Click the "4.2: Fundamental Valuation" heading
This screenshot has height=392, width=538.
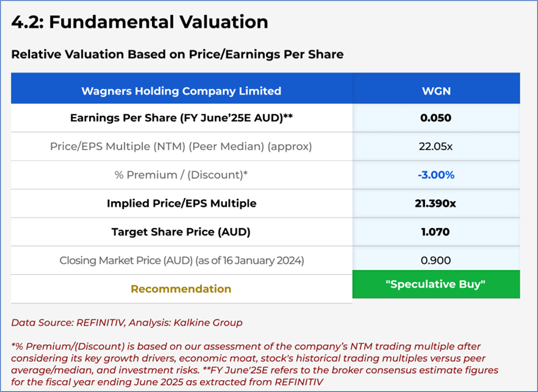(139, 22)
